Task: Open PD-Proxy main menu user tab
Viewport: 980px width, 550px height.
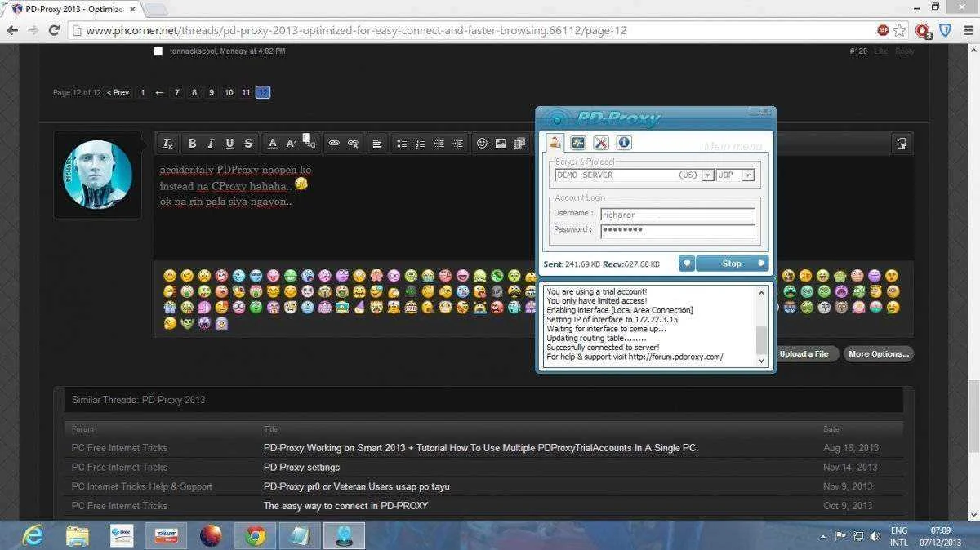Action: pos(555,142)
